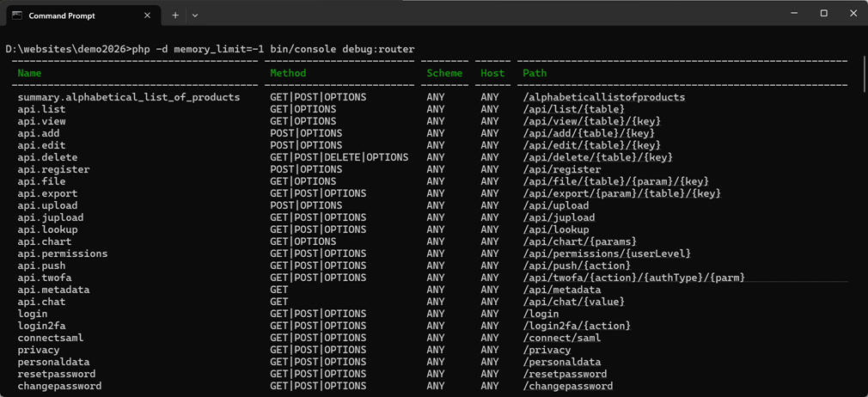Image resolution: width=868 pixels, height=397 pixels.
Task: Click the Scheme column header
Action: click(444, 73)
